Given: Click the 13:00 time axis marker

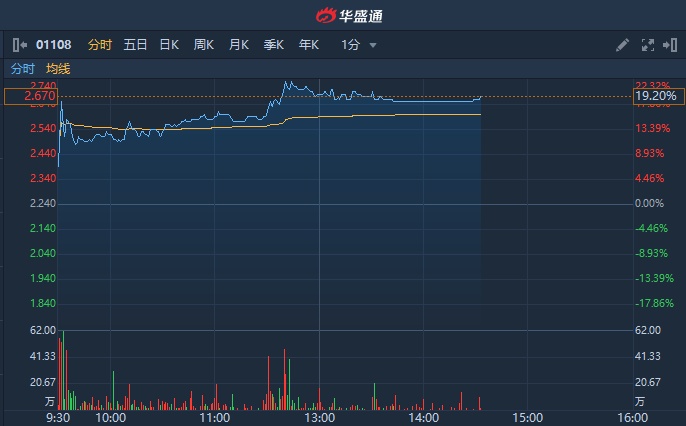Looking at the screenshot, I should click(319, 417).
